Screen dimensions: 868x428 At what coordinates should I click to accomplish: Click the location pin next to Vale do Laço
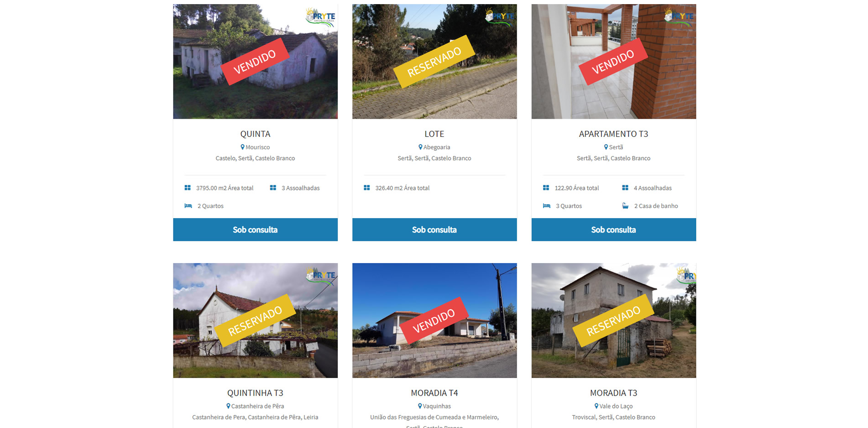[596, 406]
